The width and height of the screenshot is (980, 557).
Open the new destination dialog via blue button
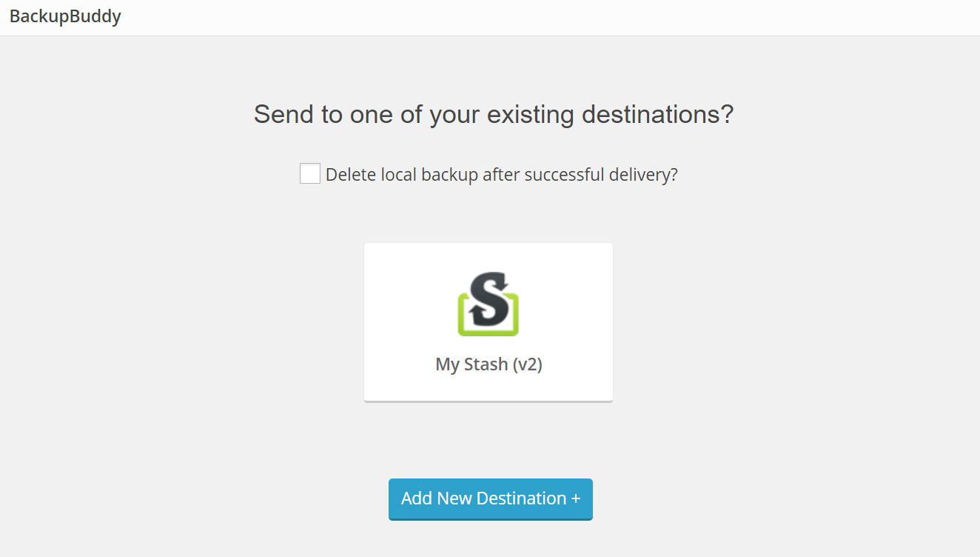coord(491,498)
